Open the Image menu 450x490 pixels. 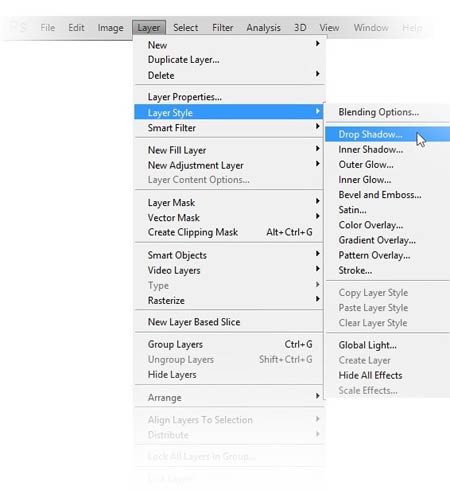[x=110, y=28]
